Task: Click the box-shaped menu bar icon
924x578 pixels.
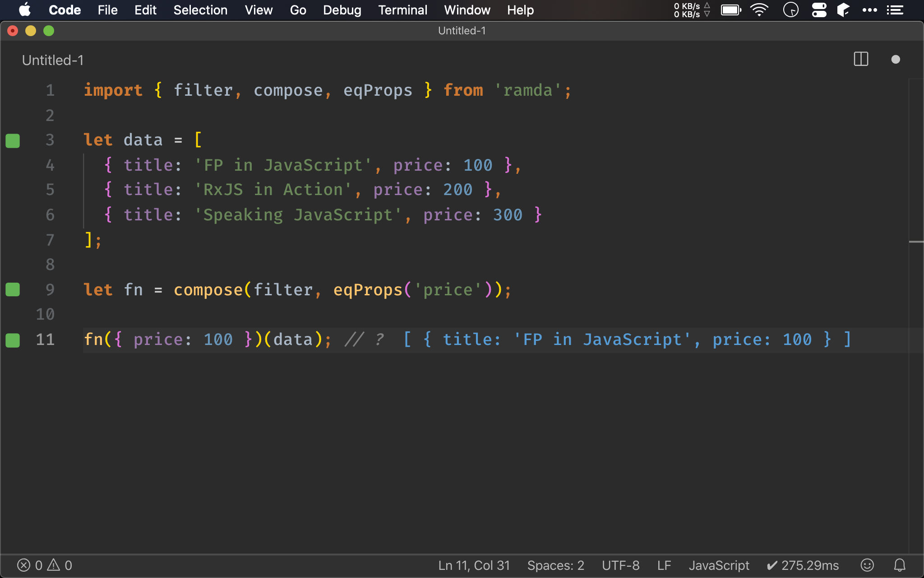Action: click(843, 9)
